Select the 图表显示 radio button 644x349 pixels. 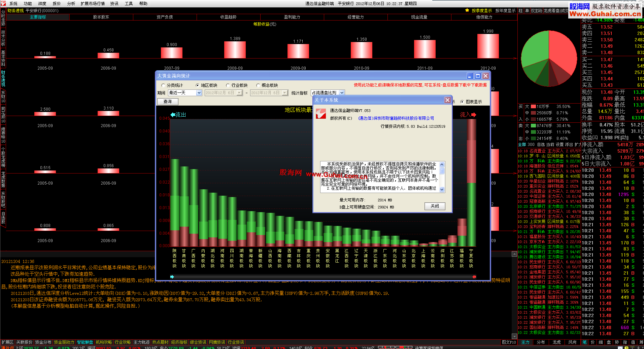point(462,102)
